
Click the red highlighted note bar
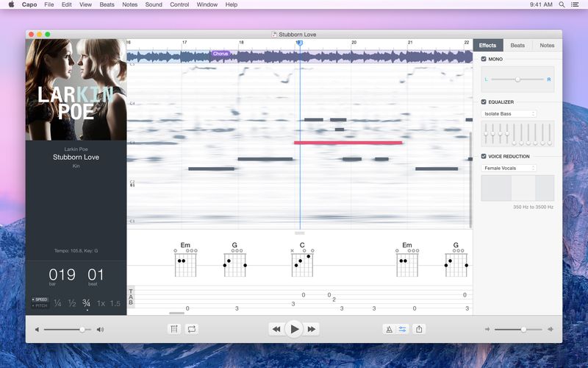348,143
